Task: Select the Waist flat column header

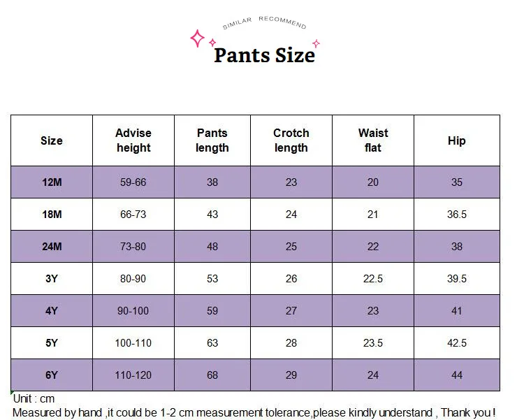Action: (373, 140)
